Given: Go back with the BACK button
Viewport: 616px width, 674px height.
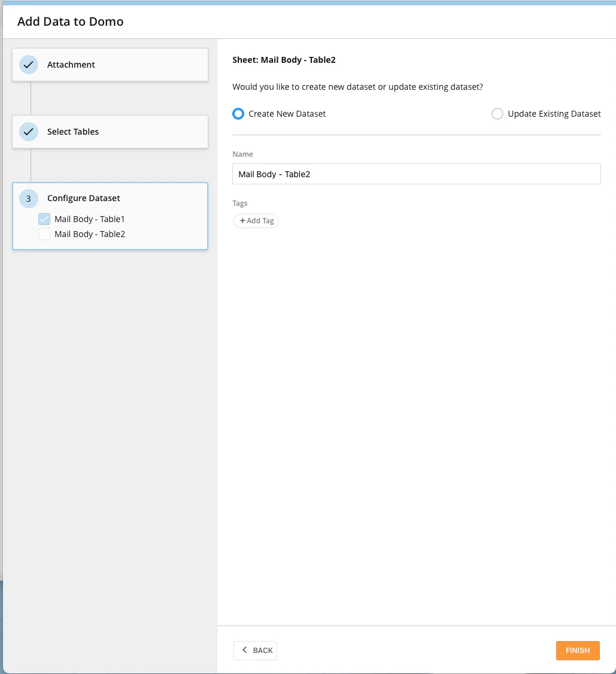Looking at the screenshot, I should tap(256, 651).
